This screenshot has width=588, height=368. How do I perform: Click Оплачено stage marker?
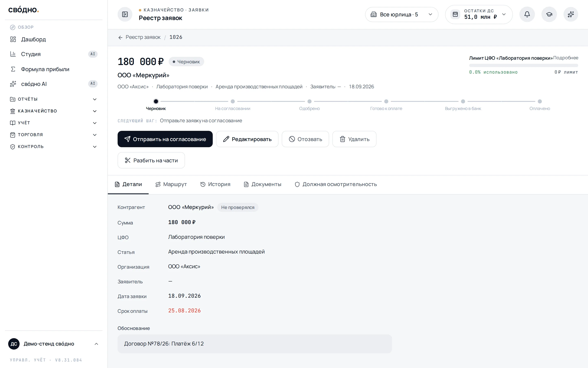540,101
